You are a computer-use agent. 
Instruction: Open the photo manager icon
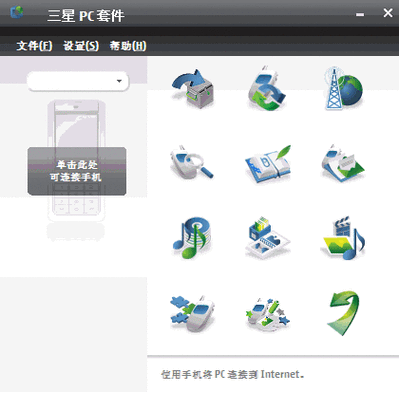pyautogui.click(x=268, y=237)
